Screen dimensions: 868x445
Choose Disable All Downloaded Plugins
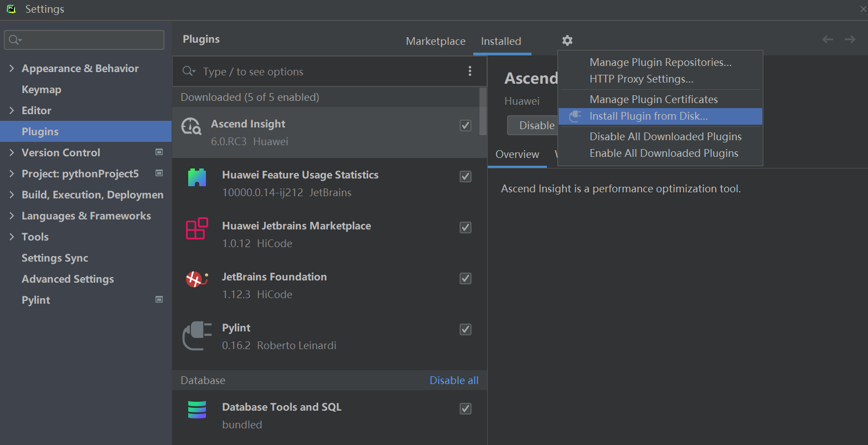point(660,136)
